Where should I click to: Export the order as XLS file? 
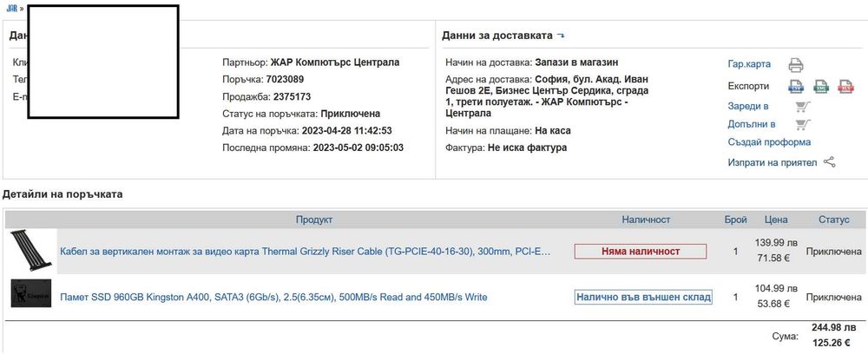pos(845,87)
